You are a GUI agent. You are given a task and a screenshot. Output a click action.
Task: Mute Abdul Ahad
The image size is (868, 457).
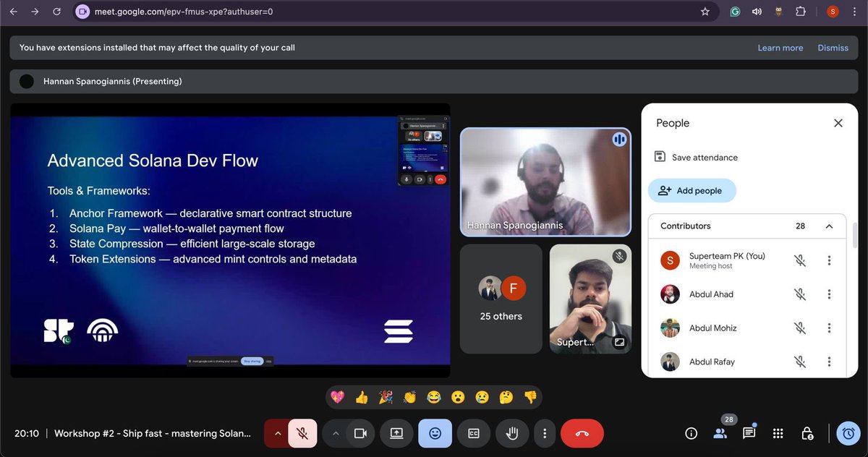(800, 294)
